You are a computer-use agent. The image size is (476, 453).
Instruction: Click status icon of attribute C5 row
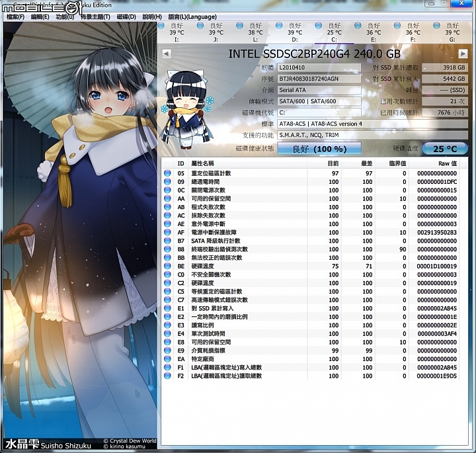pos(167,292)
